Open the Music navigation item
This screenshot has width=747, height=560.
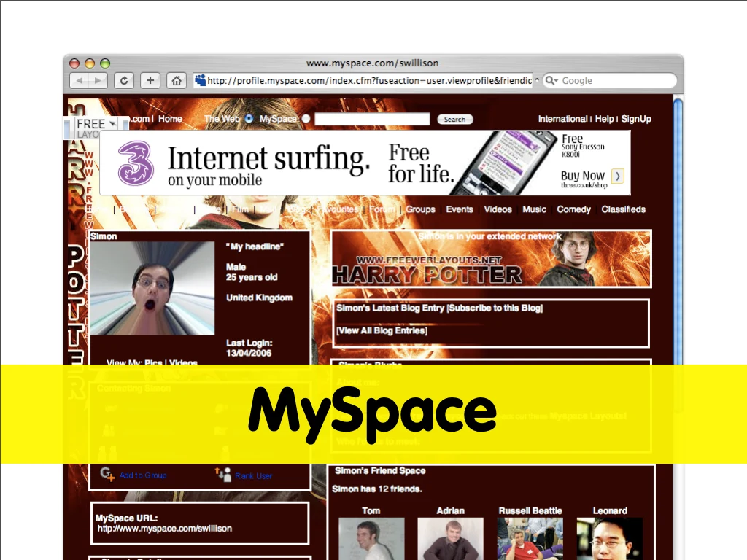534,209
